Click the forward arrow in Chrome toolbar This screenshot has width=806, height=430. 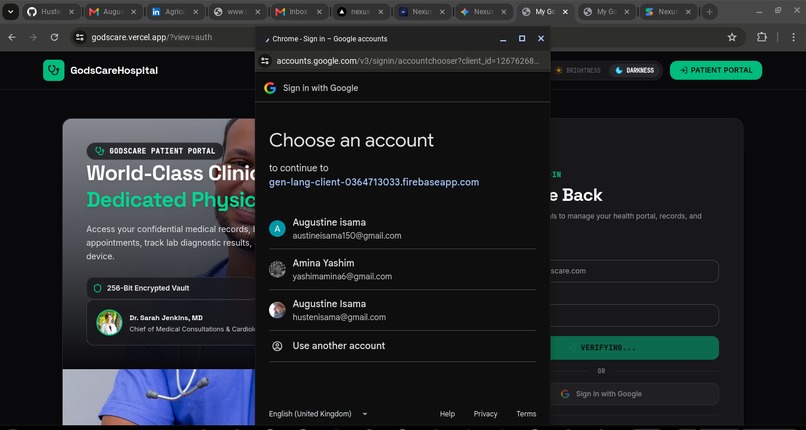point(33,37)
